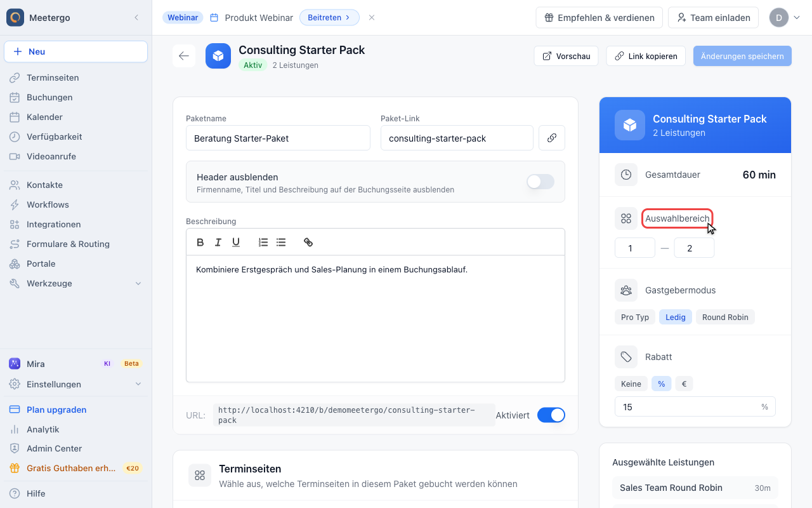812x508 pixels.
Task: Click Link kopieren button
Action: (x=646, y=56)
